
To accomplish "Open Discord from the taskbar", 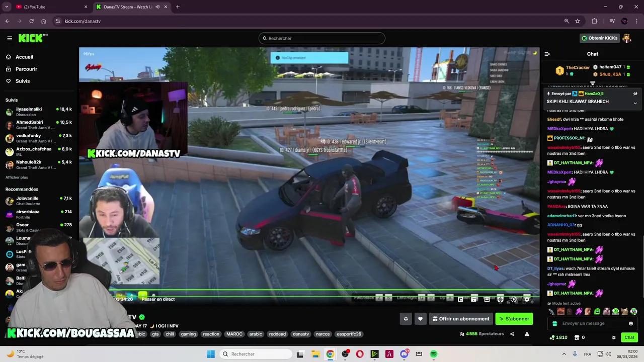I will coord(404,354).
